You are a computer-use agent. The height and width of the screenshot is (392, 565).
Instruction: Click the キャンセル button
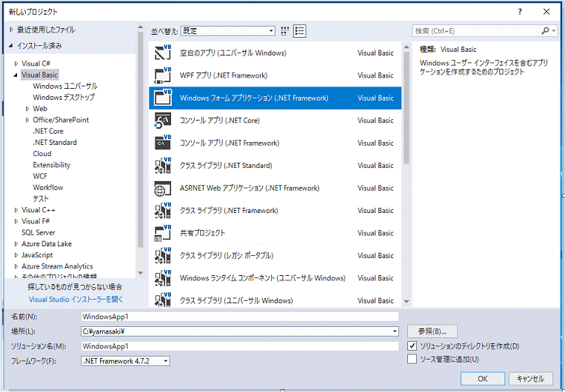tap(530, 379)
